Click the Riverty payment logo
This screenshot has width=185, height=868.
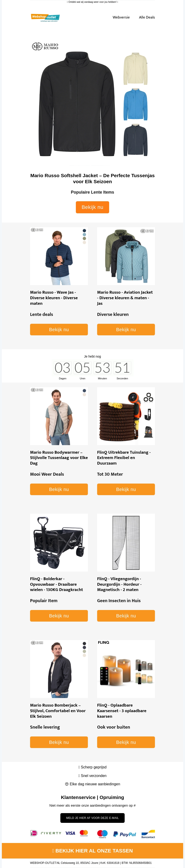(51, 833)
